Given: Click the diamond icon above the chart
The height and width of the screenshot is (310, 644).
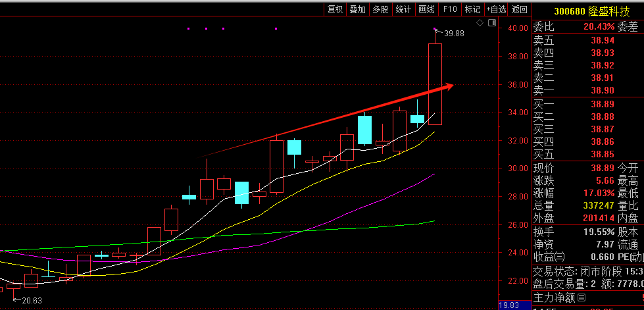Looking at the screenshot, I should point(480,23).
